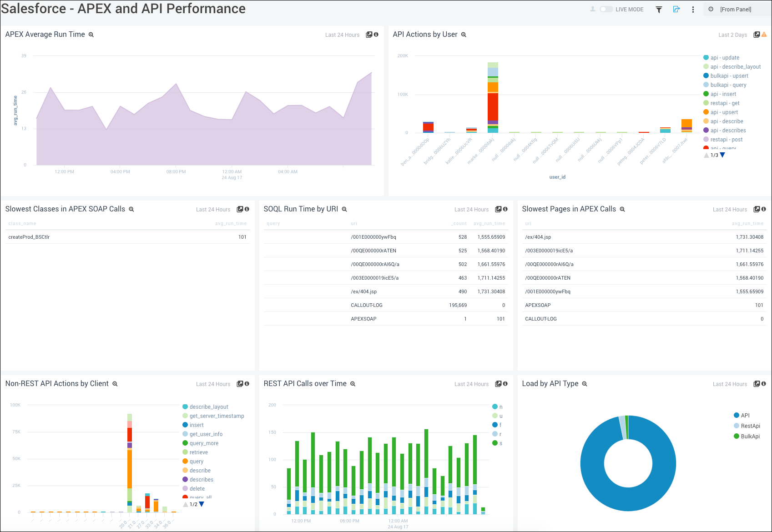The width and height of the screenshot is (772, 532).
Task: Open Load by API Type in new panel
Action: coord(757,384)
